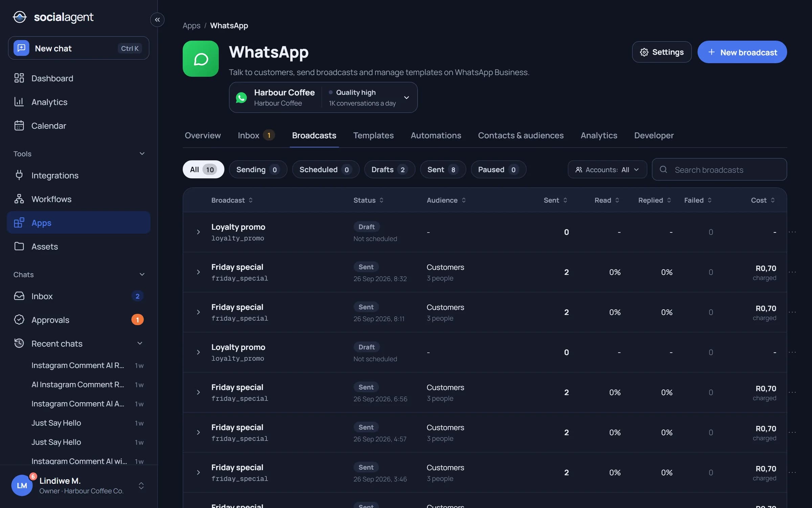Sort table by Failed column

pyautogui.click(x=698, y=200)
